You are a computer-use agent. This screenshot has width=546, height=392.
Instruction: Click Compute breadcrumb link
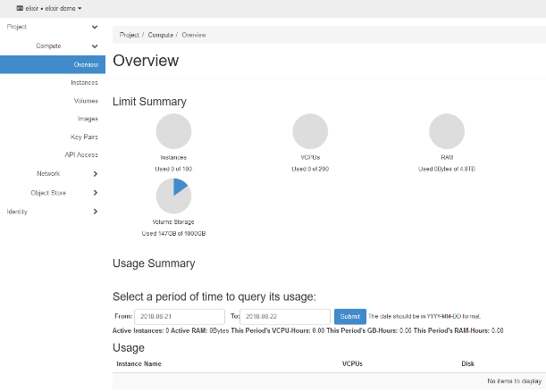161,35
